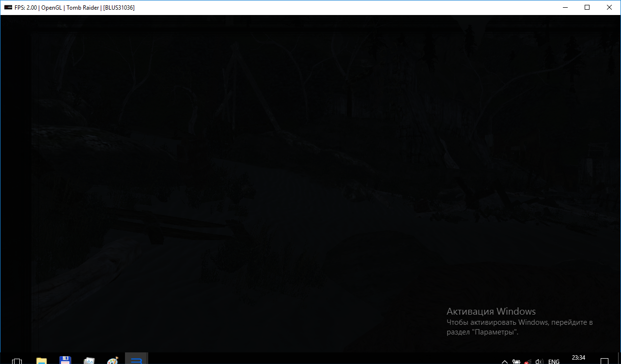Viewport: 621px width, 364px height.
Task: Open File Explorer from the taskbar
Action: coord(42,361)
